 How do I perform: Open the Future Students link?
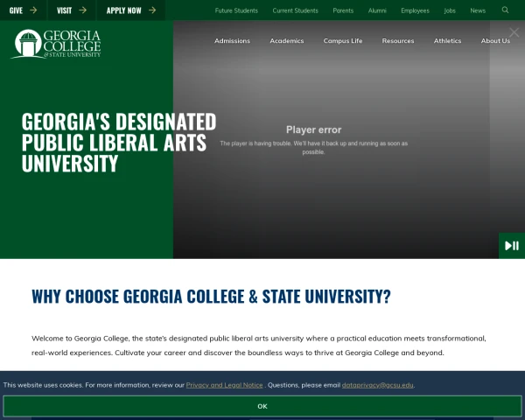(x=236, y=10)
